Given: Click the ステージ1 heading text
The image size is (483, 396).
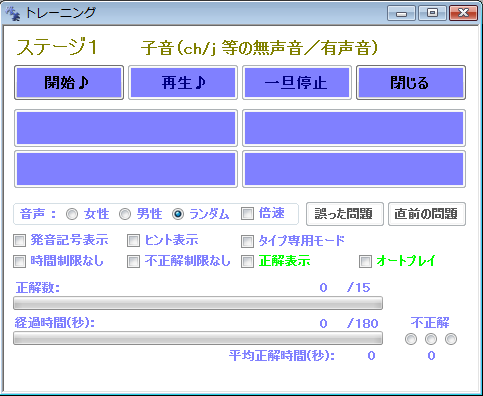Looking at the screenshot, I should pyautogui.click(x=57, y=47).
